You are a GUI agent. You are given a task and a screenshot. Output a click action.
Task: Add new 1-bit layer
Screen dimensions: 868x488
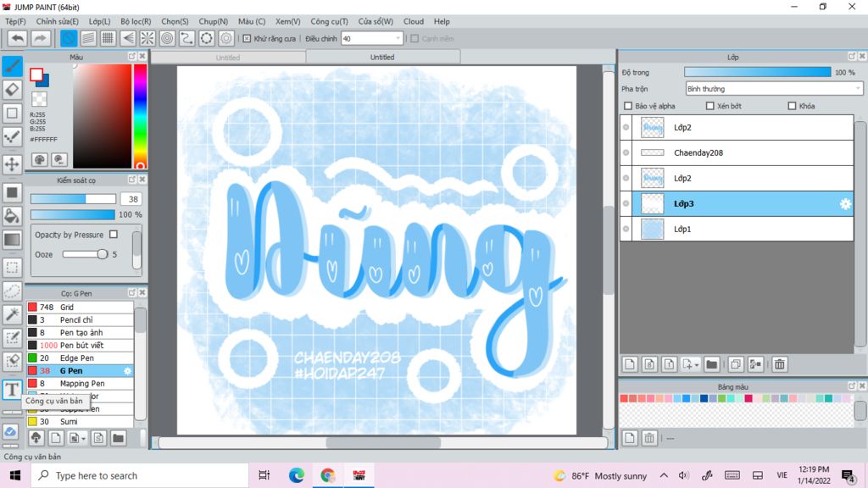point(669,364)
